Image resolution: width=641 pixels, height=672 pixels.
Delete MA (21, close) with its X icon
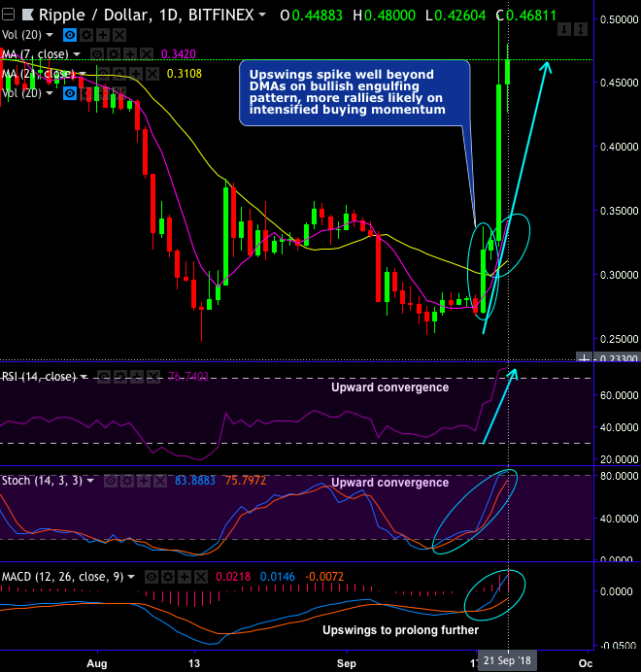point(152,74)
